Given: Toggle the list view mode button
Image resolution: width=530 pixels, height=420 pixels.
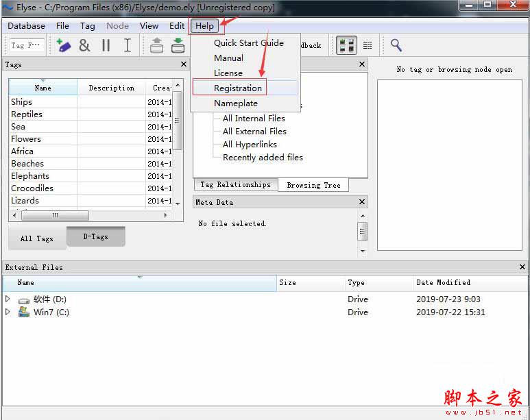Looking at the screenshot, I should click(x=368, y=45).
